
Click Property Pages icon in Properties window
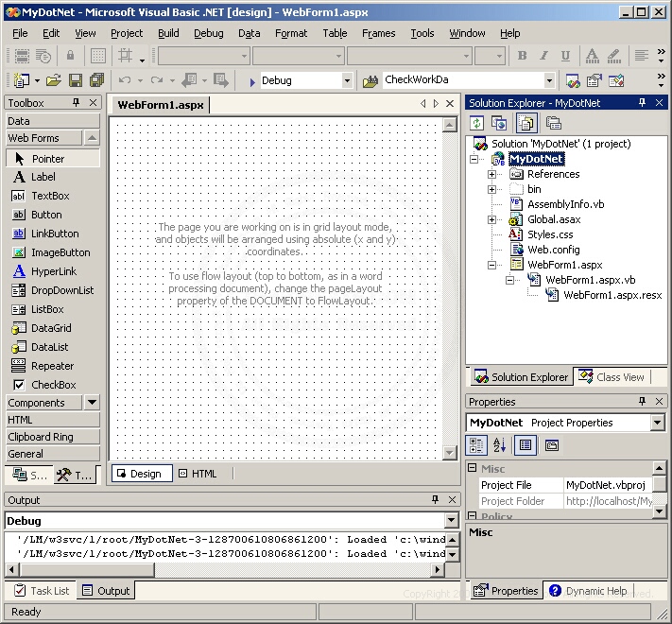pos(552,445)
